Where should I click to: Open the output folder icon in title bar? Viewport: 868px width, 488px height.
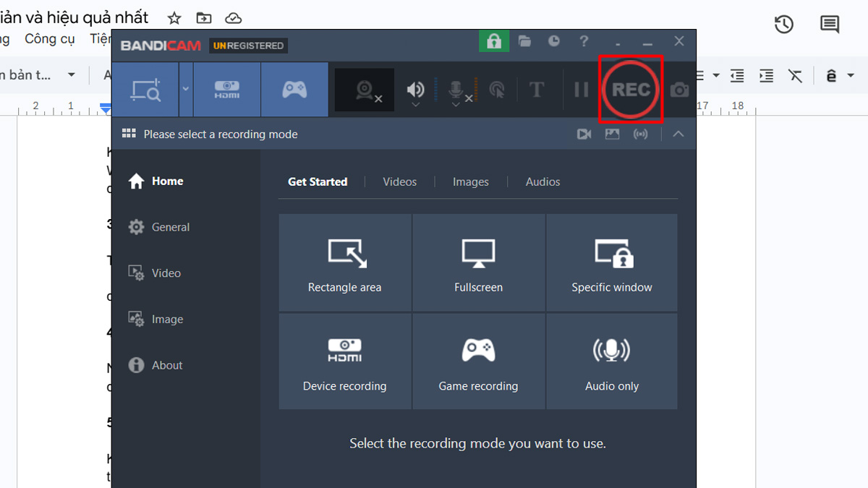click(x=524, y=41)
